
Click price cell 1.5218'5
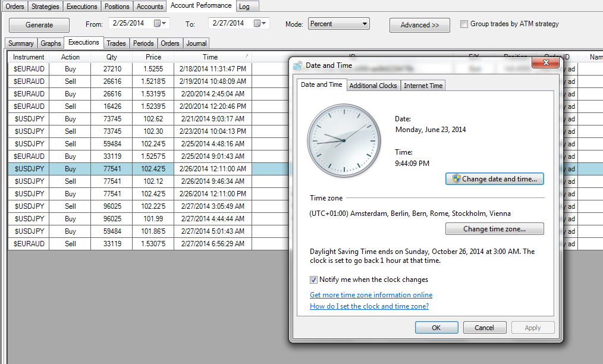click(x=153, y=81)
